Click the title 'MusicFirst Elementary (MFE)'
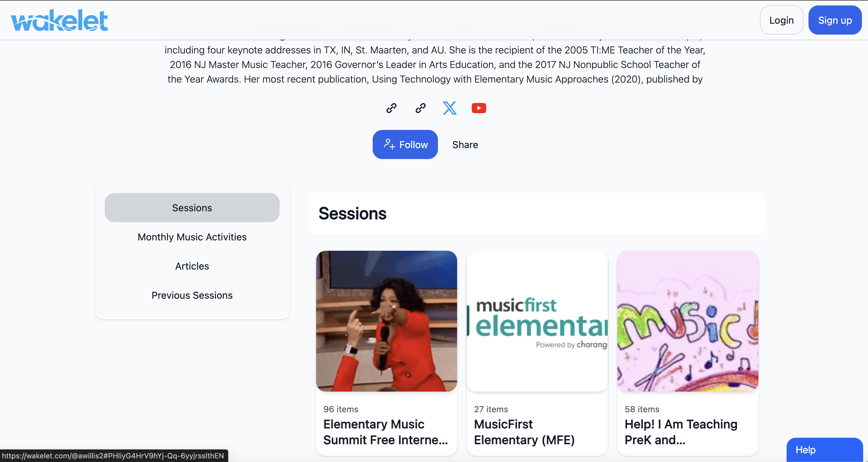 tap(524, 432)
